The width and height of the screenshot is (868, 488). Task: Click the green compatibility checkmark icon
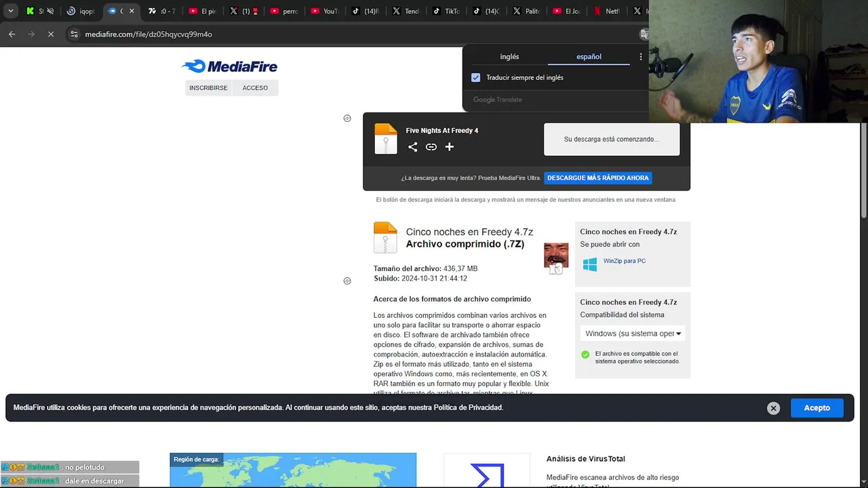click(x=585, y=354)
